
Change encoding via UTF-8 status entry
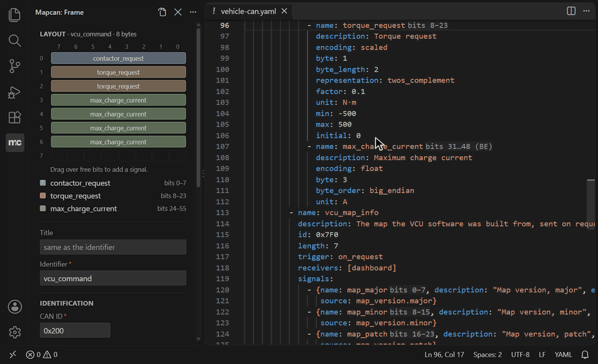(520, 354)
